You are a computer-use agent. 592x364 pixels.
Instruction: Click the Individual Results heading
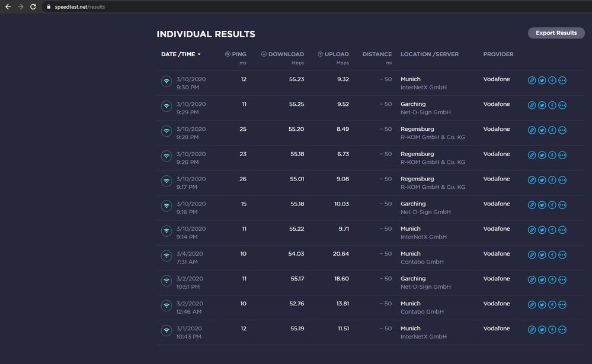coord(206,34)
